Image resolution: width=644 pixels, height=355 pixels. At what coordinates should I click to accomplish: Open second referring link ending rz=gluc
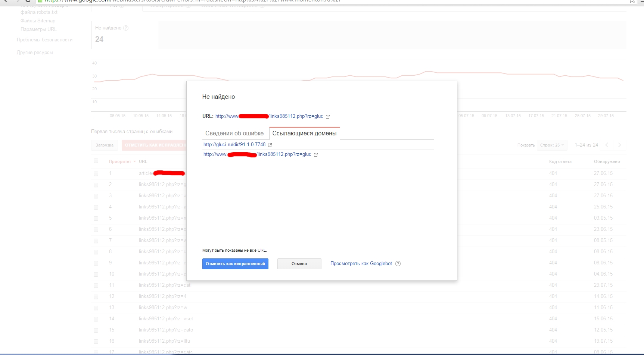pos(257,154)
